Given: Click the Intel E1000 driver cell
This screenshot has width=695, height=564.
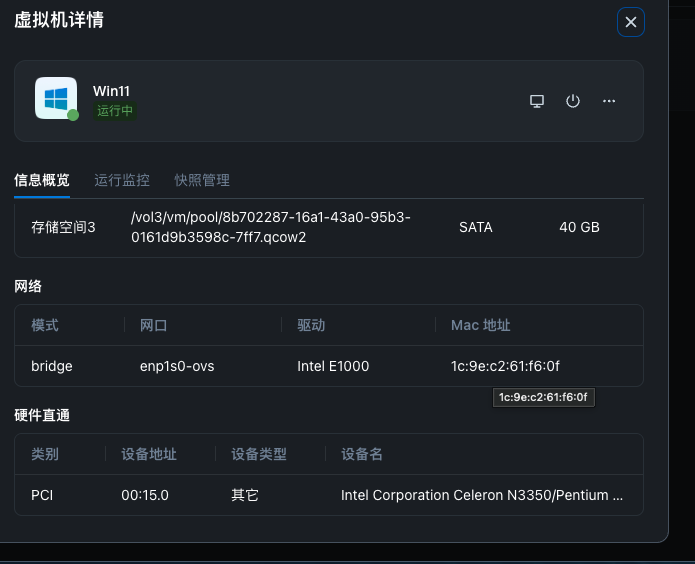Looking at the screenshot, I should (x=333, y=366).
